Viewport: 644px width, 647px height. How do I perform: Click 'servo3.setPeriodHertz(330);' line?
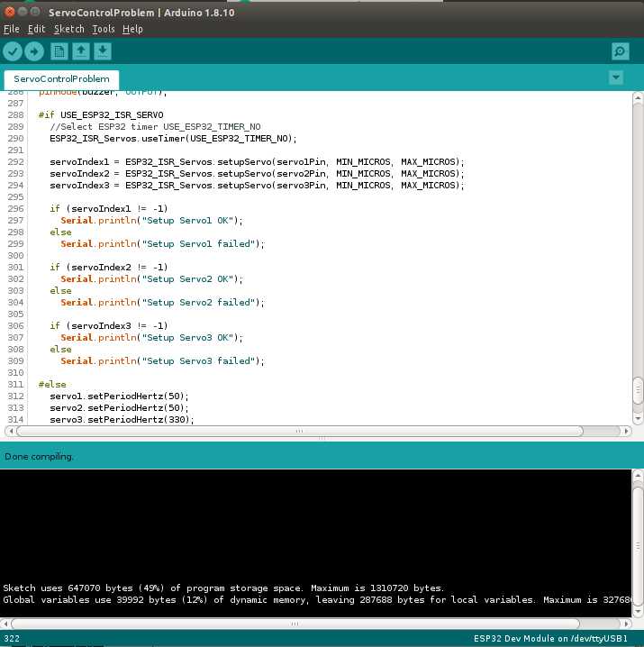coord(122,420)
